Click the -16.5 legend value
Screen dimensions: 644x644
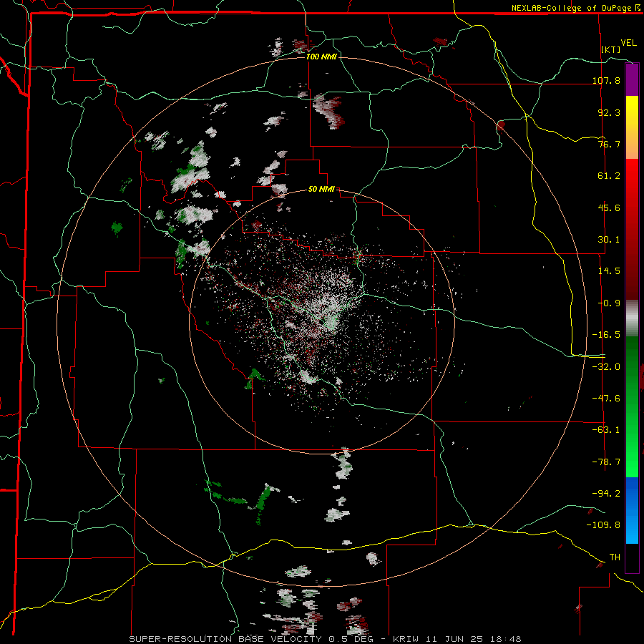pos(606,335)
